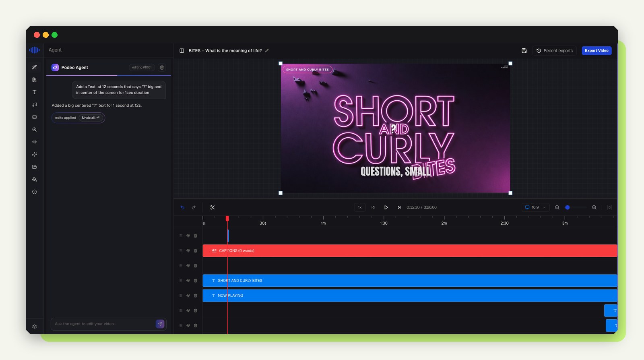Skip to the end of the video
644x360 pixels.
click(x=399, y=207)
